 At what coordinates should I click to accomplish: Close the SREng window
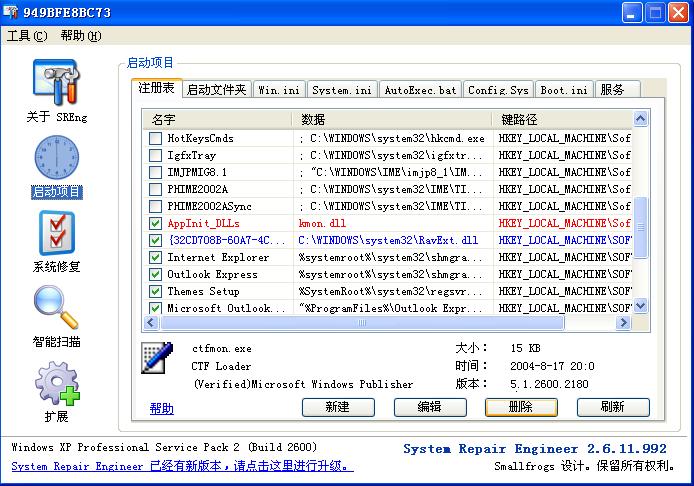click(678, 12)
